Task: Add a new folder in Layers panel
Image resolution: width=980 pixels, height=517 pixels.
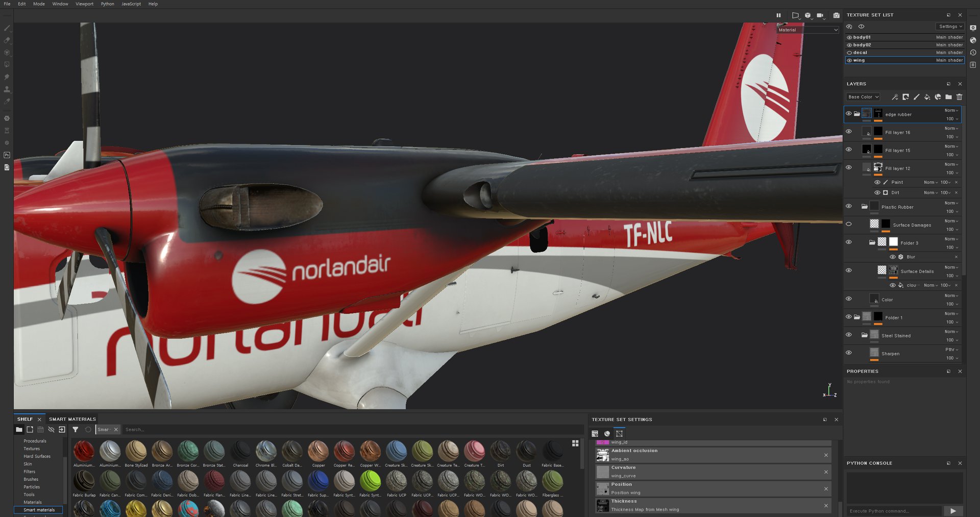Action: (948, 97)
